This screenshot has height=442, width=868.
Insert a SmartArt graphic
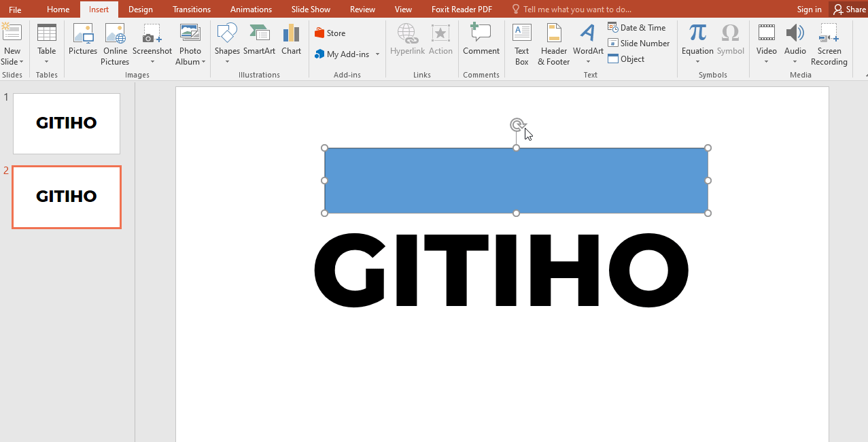pyautogui.click(x=259, y=42)
